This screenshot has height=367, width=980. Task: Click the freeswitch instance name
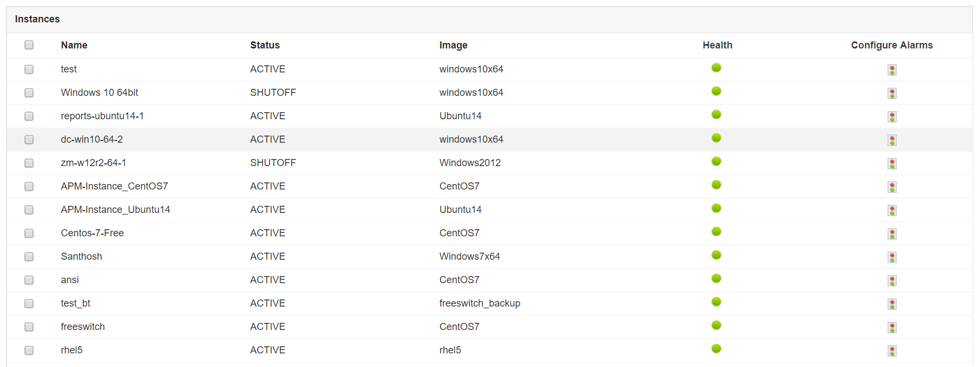click(x=83, y=327)
